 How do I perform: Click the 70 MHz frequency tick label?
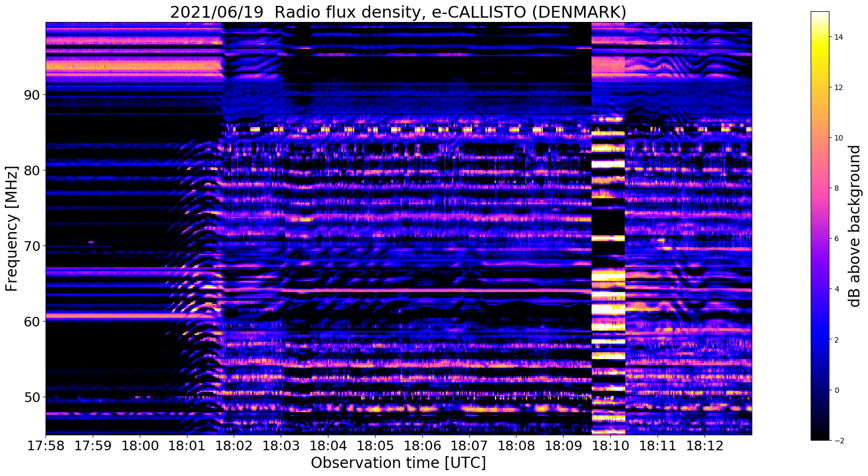click(x=33, y=247)
